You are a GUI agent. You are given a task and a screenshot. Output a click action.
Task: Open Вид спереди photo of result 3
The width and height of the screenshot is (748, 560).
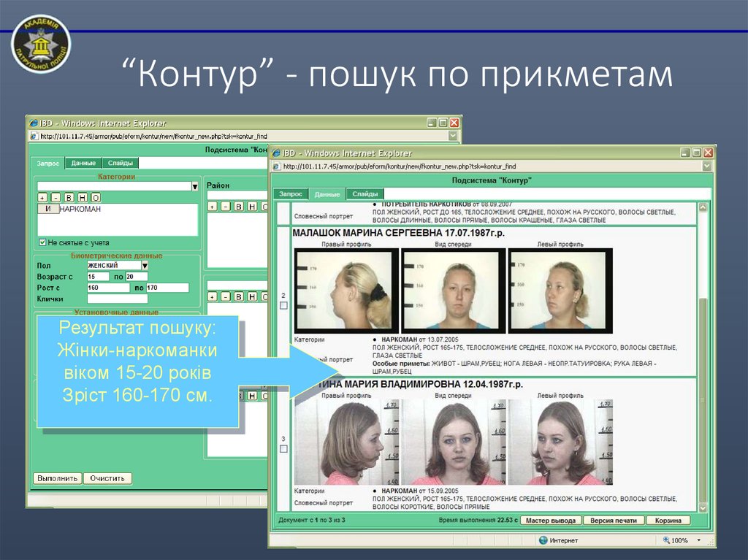tap(453, 442)
